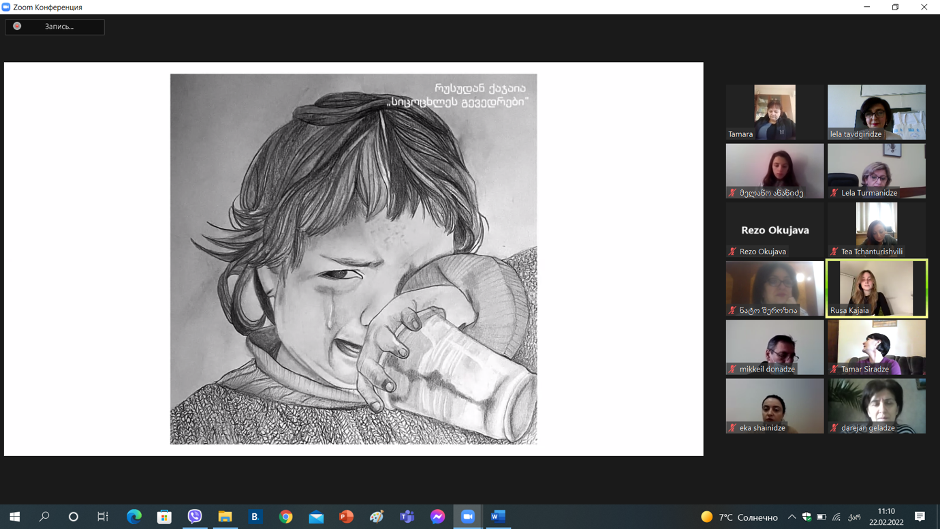Open Microsoft Teams from taskbar

click(407, 516)
